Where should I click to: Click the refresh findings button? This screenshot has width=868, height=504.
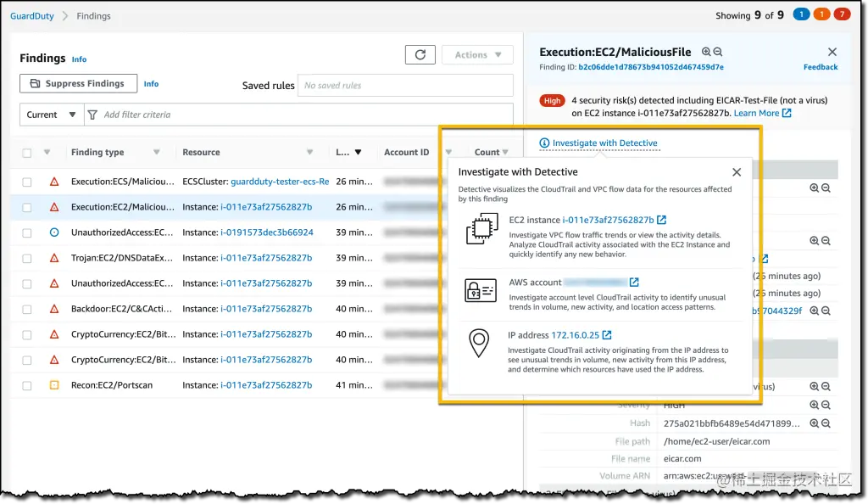[x=420, y=55]
